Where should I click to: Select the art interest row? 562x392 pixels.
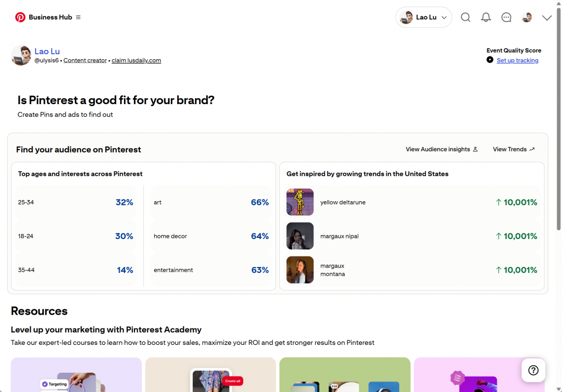(211, 202)
